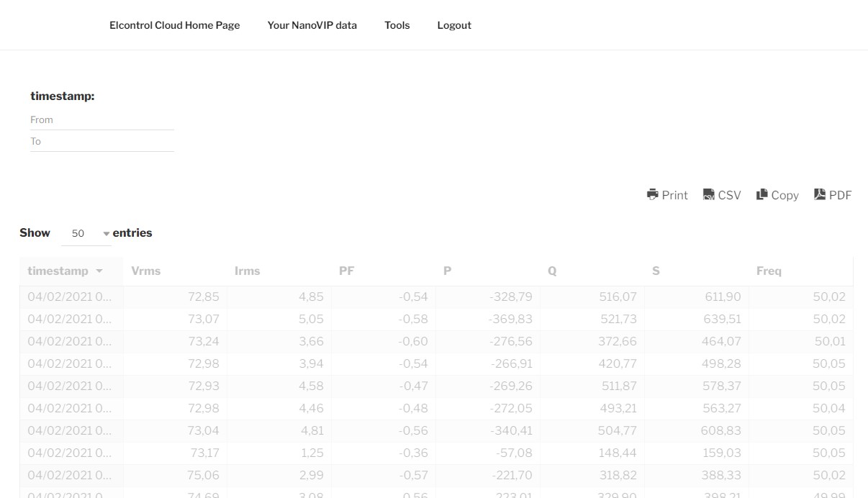Click the Copy clipboard icon
The height and width of the screenshot is (498, 868).
point(762,194)
